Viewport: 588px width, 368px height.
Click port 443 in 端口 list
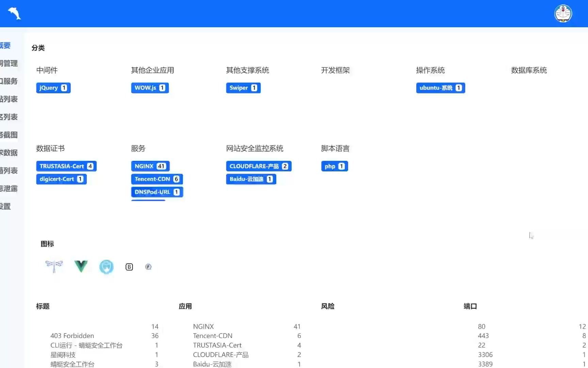pos(484,336)
